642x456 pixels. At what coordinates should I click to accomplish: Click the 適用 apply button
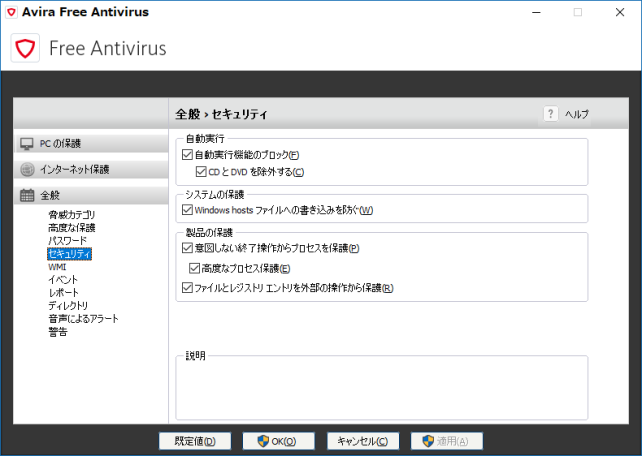coord(447,441)
